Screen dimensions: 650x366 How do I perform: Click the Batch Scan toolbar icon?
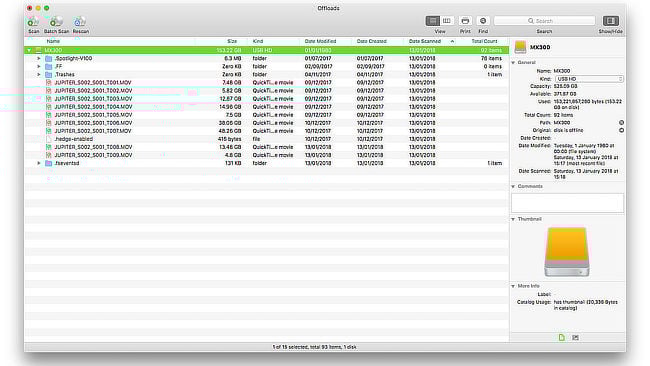[56, 22]
